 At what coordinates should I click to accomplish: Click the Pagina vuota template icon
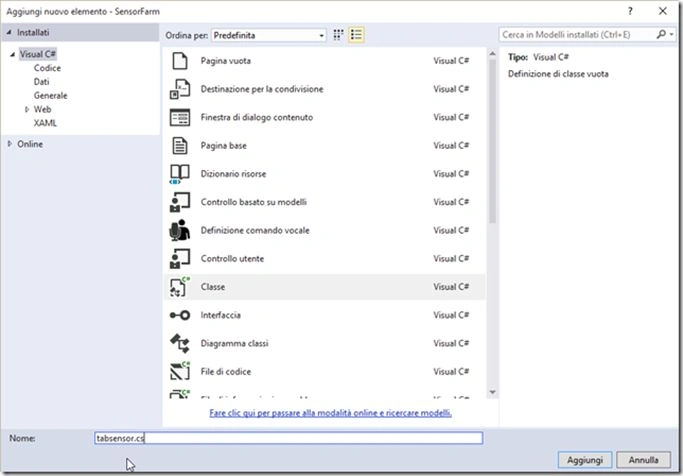[179, 61]
